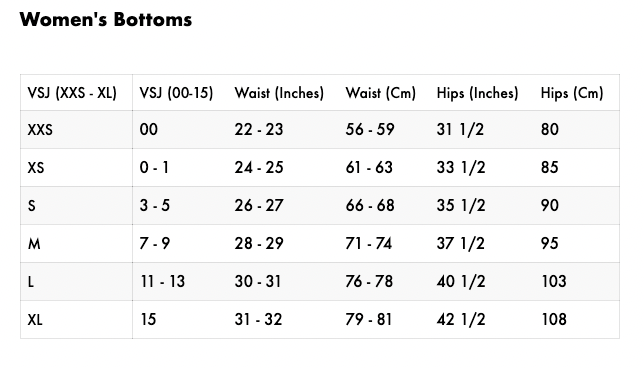644x368 pixels.
Task: Click the Waist (Cm) column header
Action: pyautogui.click(x=381, y=93)
